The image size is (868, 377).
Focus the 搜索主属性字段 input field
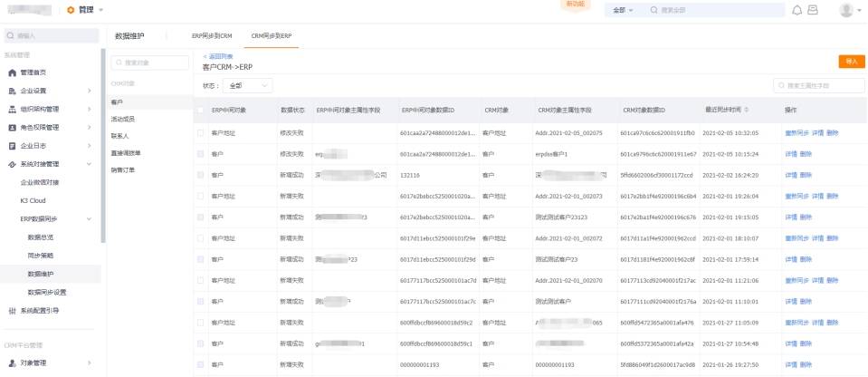tap(819, 86)
